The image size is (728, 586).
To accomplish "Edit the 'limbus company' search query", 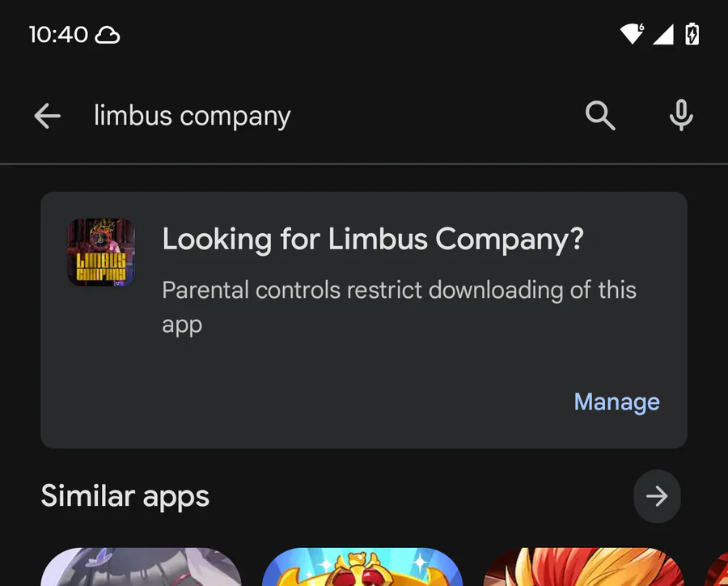I will 193,117.
